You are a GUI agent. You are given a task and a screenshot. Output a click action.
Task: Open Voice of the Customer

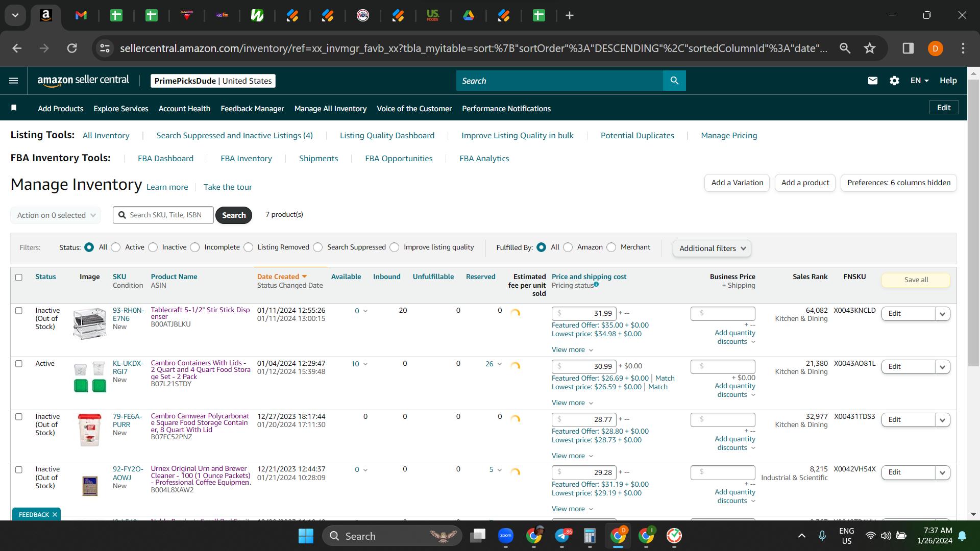414,108
